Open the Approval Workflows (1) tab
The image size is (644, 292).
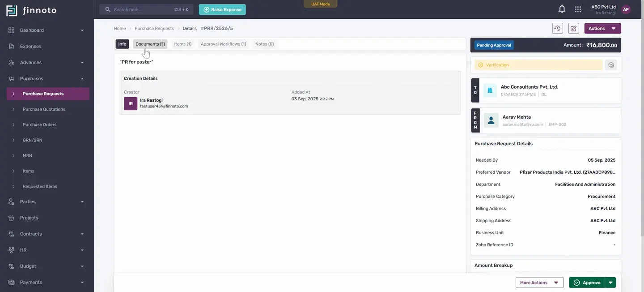[x=223, y=44]
